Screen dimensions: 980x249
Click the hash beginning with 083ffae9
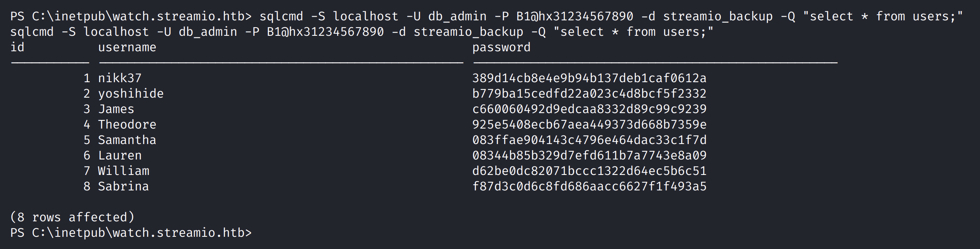coord(589,140)
